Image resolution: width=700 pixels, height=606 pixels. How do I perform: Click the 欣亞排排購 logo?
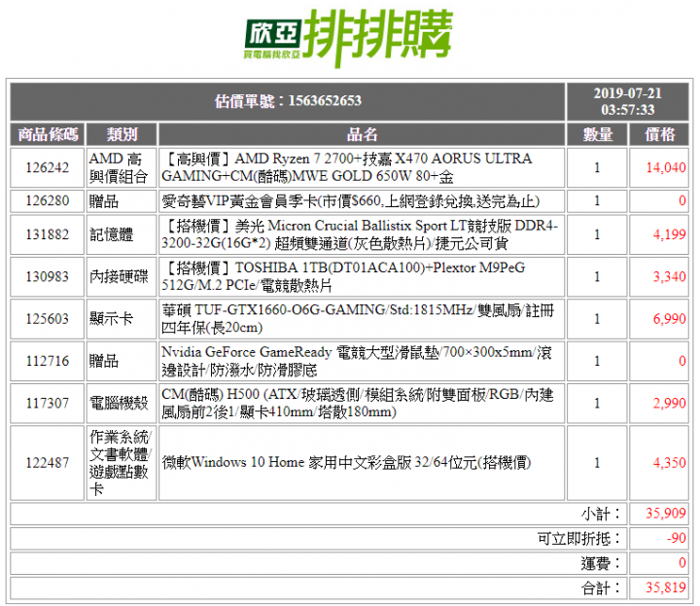tap(349, 37)
